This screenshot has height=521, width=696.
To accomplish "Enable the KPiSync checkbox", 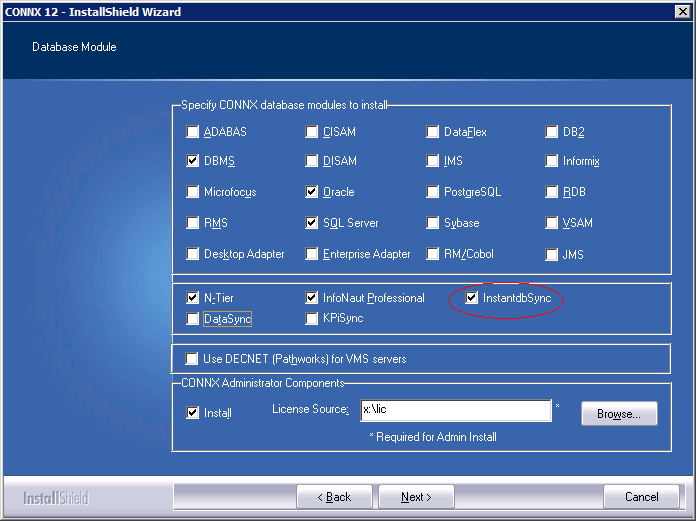I will [312, 319].
